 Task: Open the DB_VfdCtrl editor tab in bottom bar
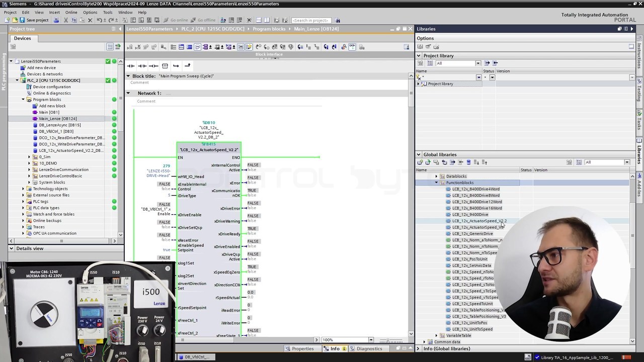196,357
